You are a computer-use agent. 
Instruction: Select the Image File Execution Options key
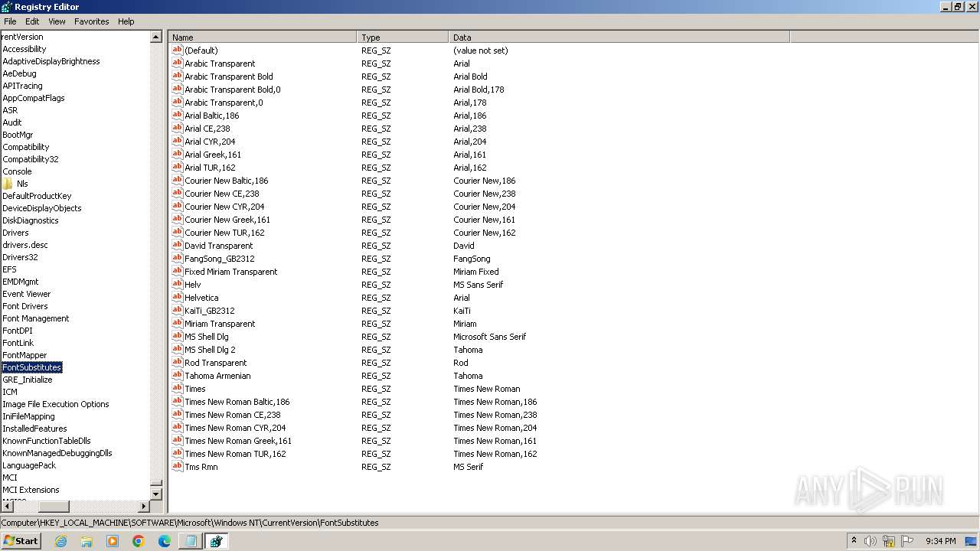[x=56, y=404]
